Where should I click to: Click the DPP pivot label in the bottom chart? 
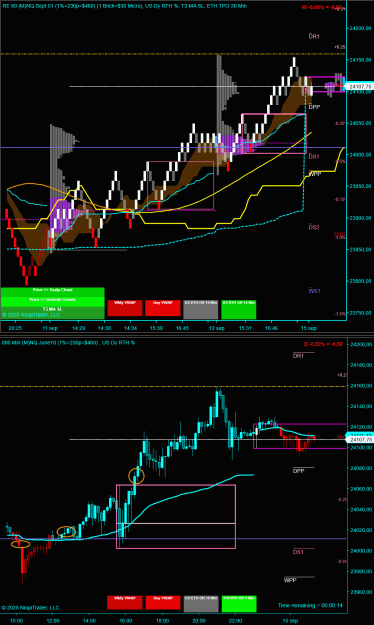(299, 471)
